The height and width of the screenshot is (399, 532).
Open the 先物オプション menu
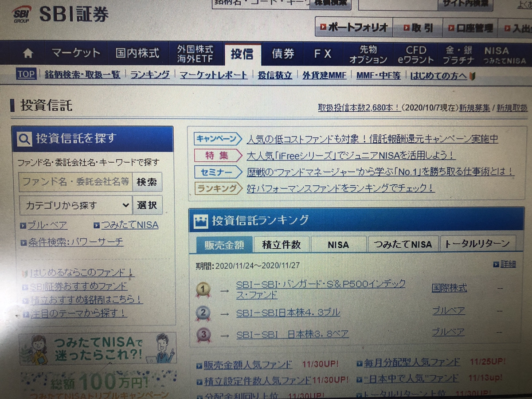click(x=368, y=54)
